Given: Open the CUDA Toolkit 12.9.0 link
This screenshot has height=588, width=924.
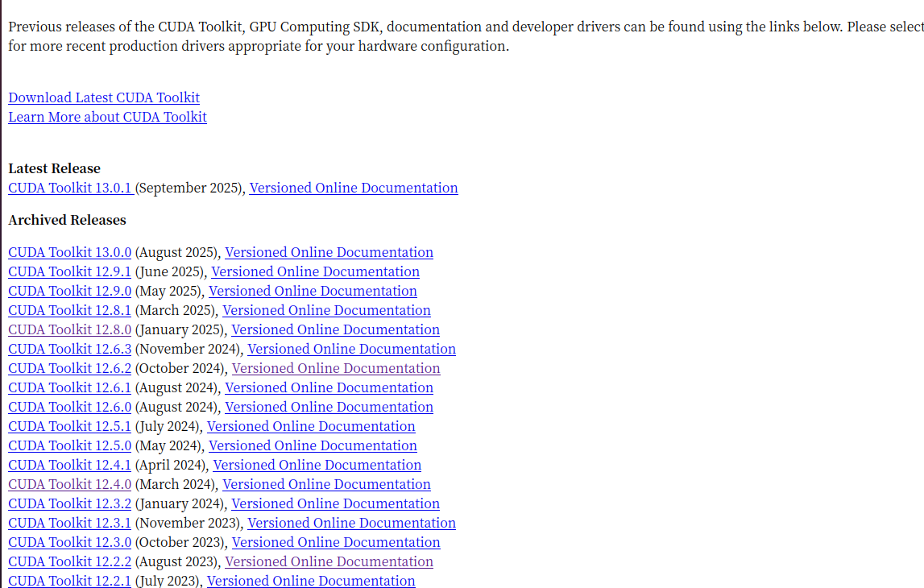Looking at the screenshot, I should (x=69, y=291).
